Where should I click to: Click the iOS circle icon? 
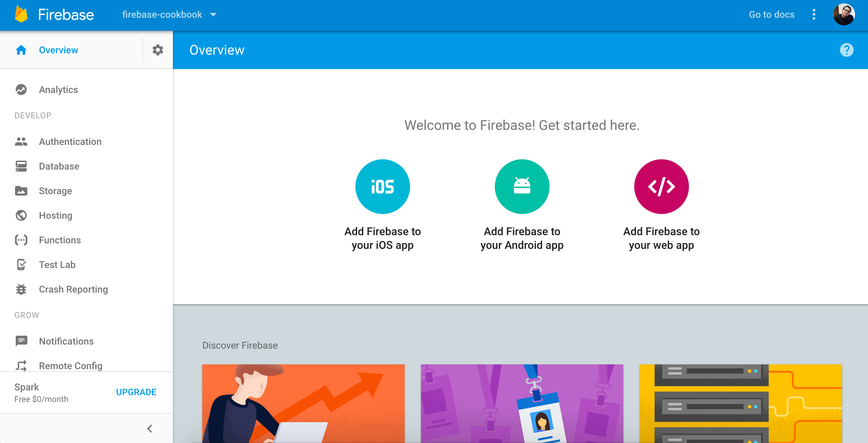click(x=383, y=187)
